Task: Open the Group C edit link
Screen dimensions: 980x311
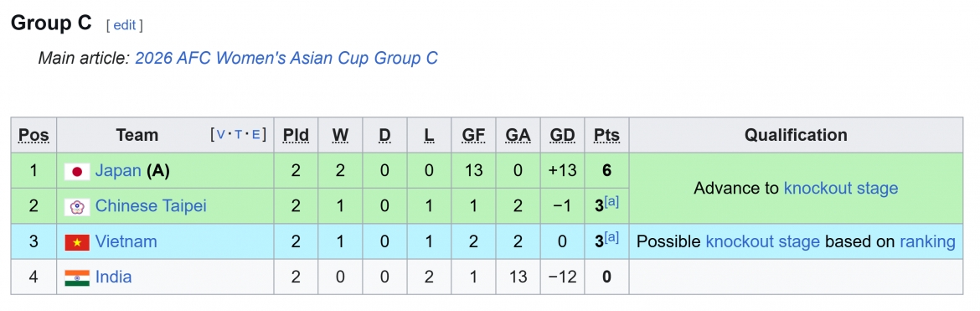Action: coord(124,25)
